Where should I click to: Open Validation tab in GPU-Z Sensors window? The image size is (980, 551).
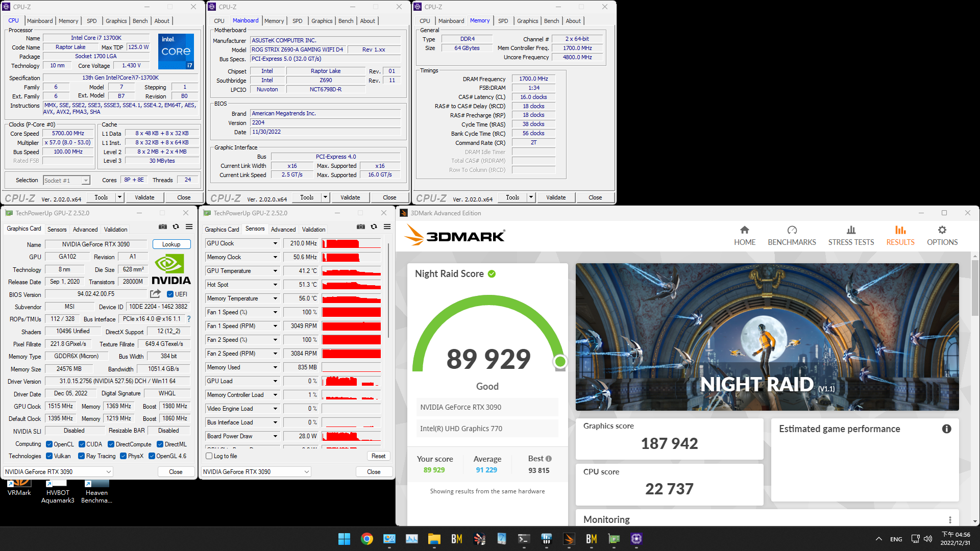pos(313,230)
